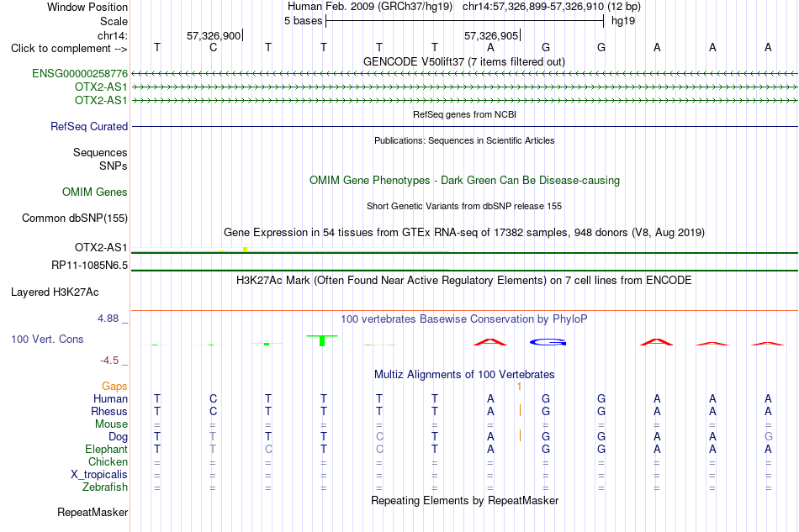The width and height of the screenshot is (799, 532).
Task: Open 'Short Genetic Variants from dbSNP' title
Action: [464, 206]
